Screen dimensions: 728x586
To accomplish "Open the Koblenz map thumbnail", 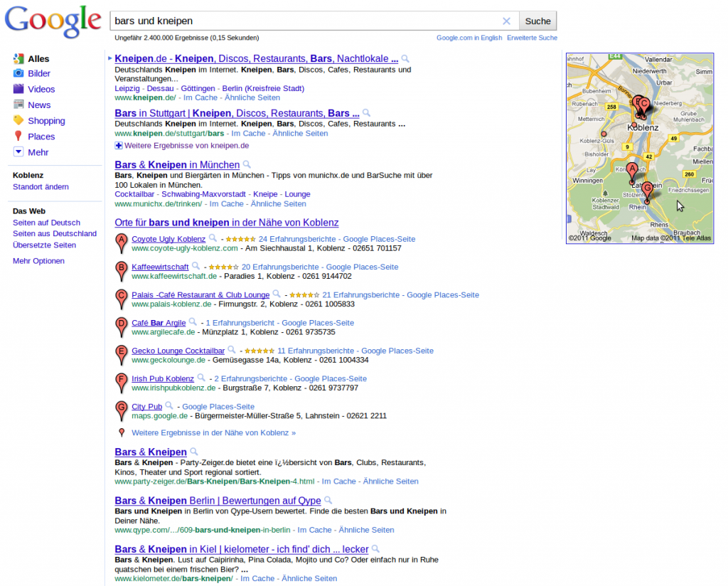I will pos(640,148).
